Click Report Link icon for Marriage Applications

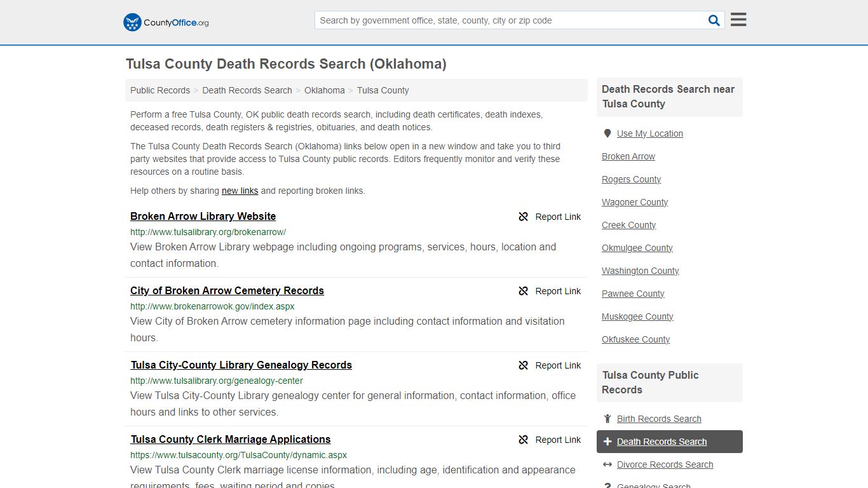[x=524, y=440]
